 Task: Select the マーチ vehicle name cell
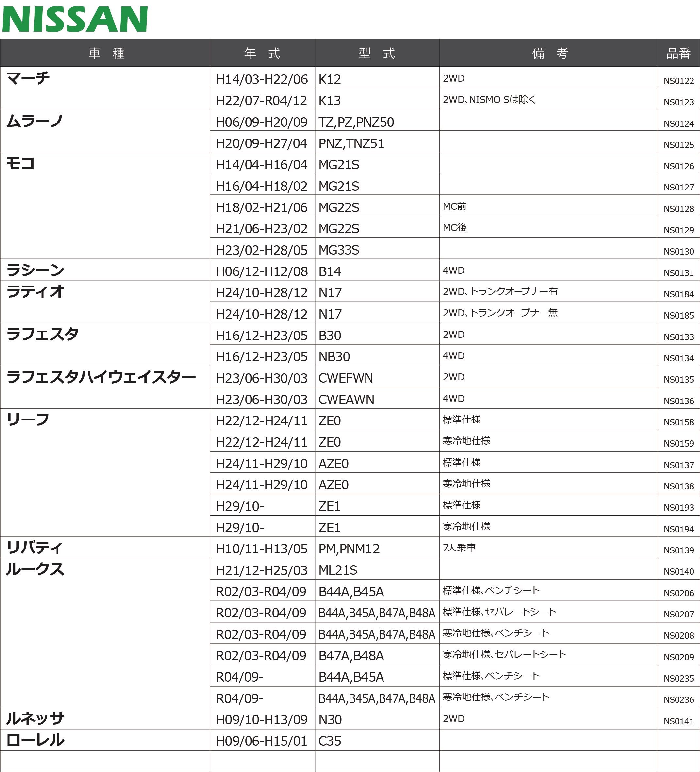point(28,78)
